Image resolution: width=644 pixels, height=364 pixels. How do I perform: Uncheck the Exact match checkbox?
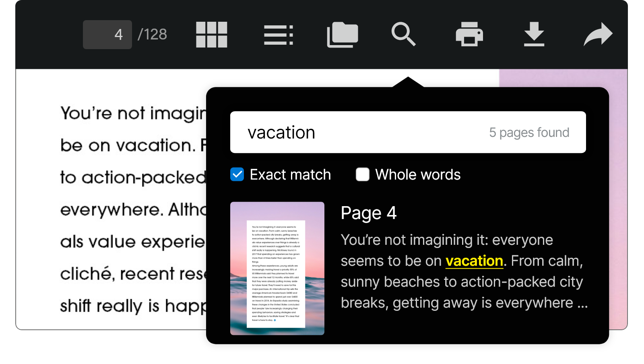pos(237,174)
